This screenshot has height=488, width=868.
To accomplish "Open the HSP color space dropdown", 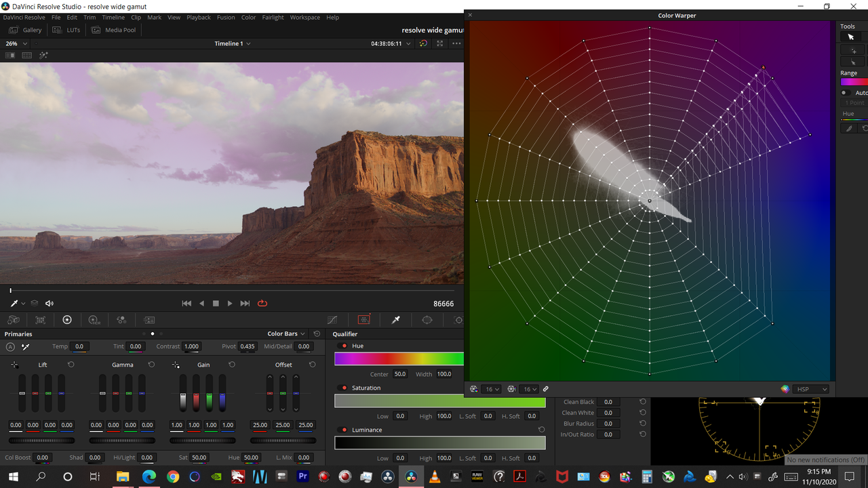I will 812,389.
